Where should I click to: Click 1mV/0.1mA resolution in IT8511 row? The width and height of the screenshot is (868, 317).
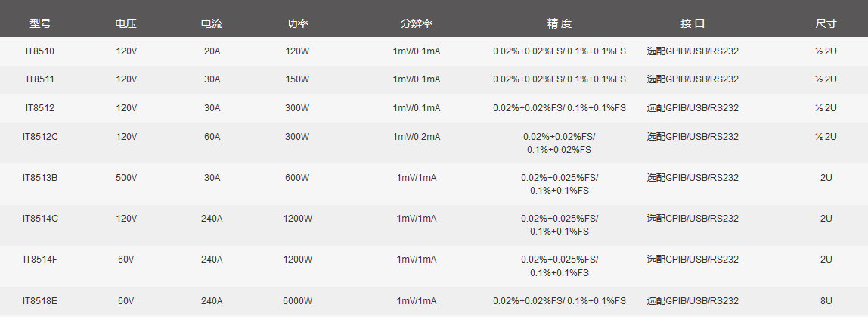pyautogui.click(x=417, y=79)
